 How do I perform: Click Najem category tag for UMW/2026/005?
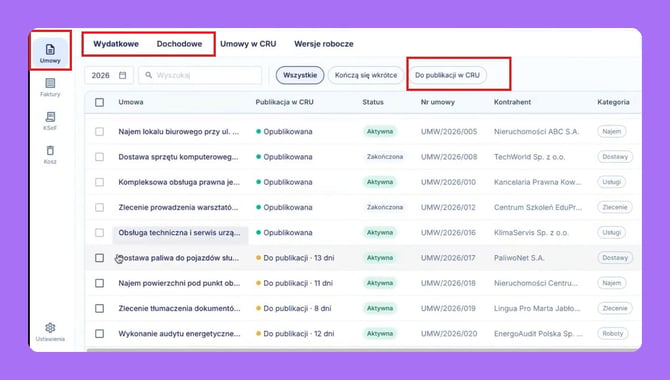coord(611,132)
